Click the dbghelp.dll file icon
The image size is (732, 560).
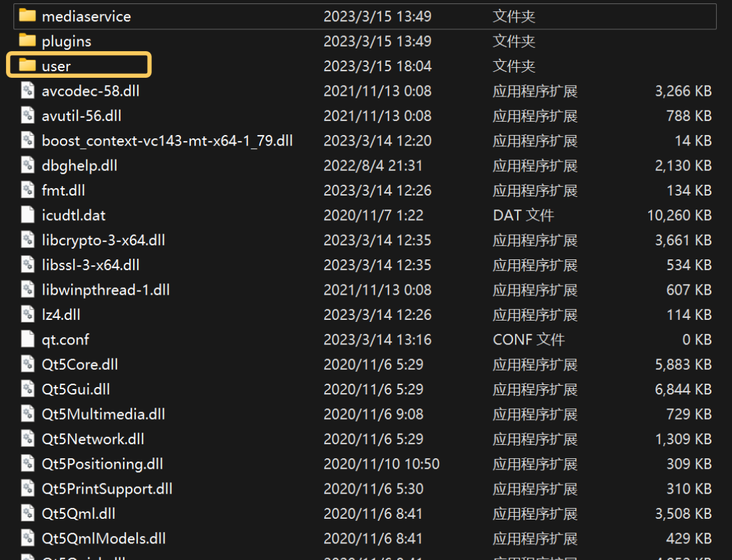pos(27,165)
